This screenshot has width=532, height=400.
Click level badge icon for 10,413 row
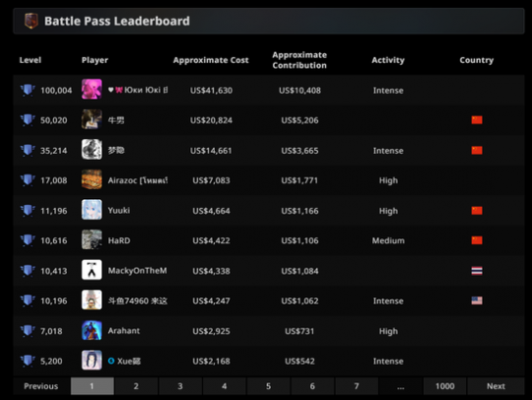[28, 271]
